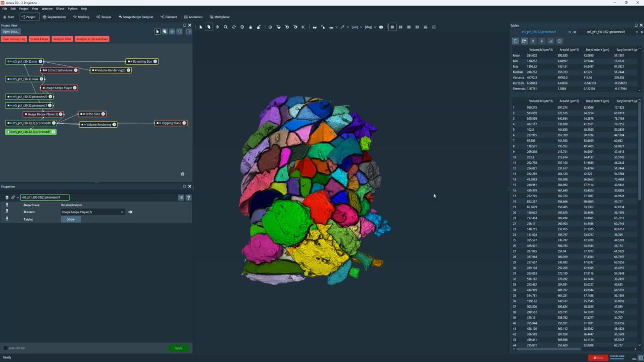Screen dimensions: 644x362
Task: Open the Master dropdown for Image Recipe Player(2)
Action: tap(92, 212)
